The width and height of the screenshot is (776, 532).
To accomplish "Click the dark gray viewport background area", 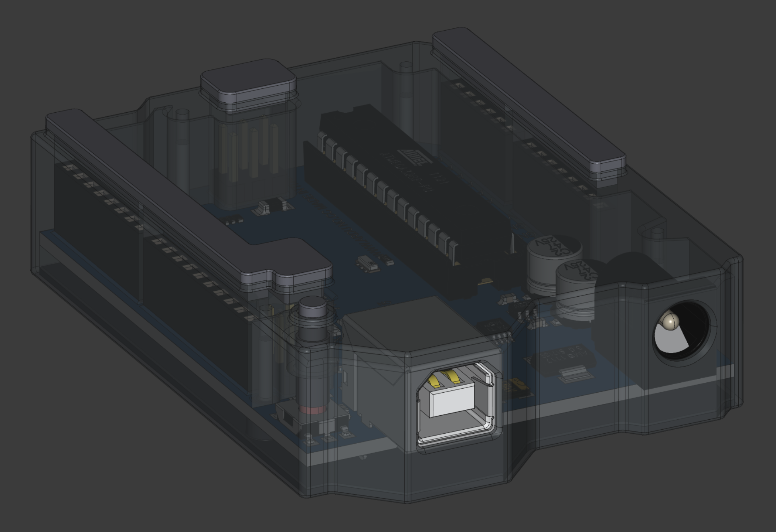I will 702,55.
